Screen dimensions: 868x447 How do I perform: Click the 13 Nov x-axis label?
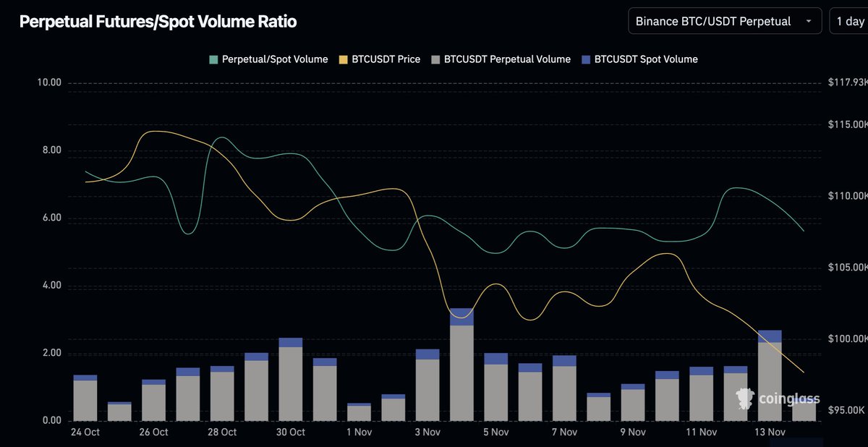[x=770, y=433]
